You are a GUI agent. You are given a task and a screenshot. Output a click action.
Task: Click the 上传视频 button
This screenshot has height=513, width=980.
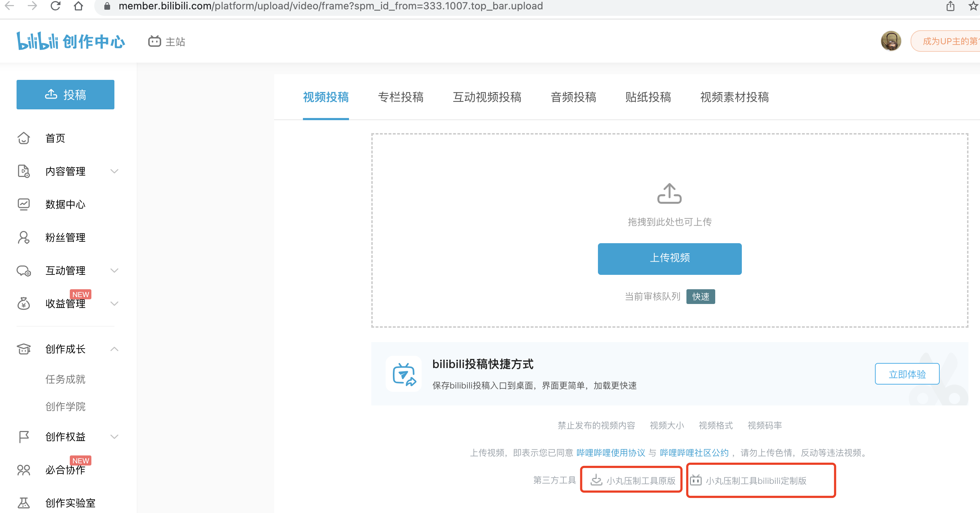670,259
